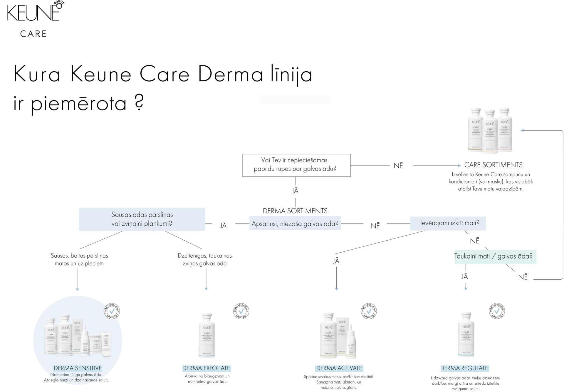Click the dermatologically approved badge above Derma Sensitive
This screenshot has width=564, height=392.
112,311
